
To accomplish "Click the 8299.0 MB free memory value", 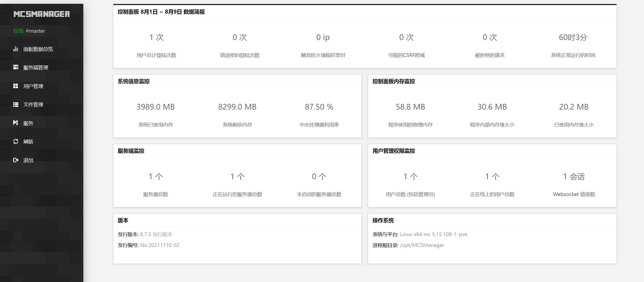I will pyautogui.click(x=237, y=107).
